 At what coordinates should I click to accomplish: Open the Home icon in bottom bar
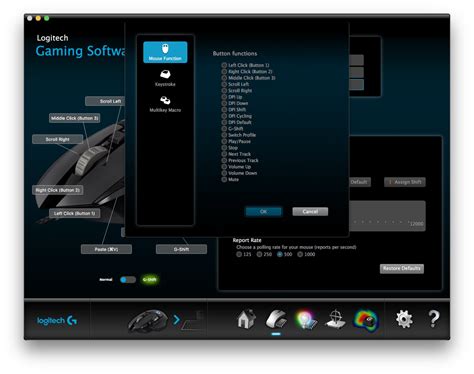(x=247, y=319)
